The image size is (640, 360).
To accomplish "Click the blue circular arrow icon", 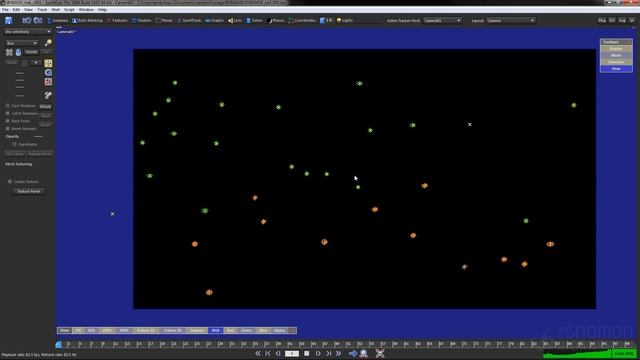I will coord(48,73).
